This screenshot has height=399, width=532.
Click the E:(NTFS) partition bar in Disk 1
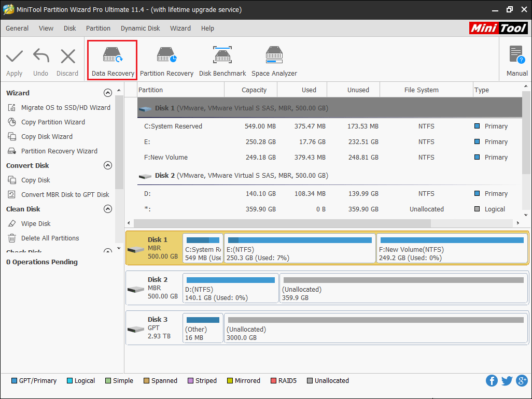point(300,248)
